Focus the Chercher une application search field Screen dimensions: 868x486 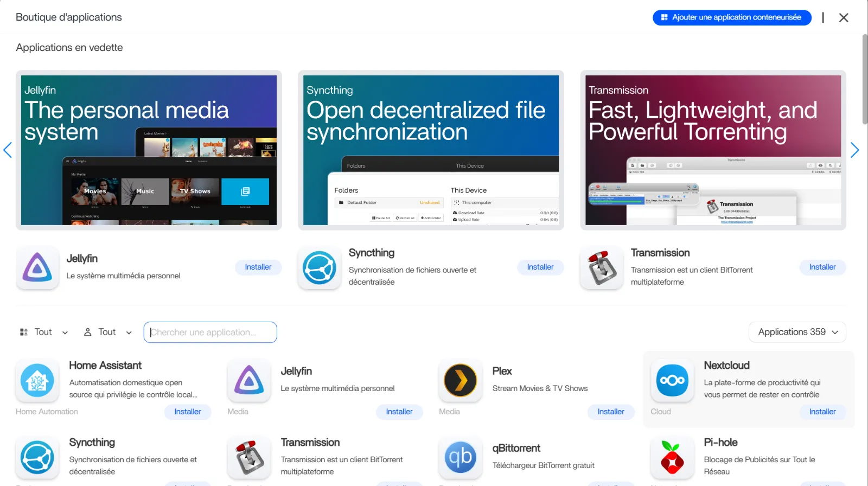coord(210,332)
